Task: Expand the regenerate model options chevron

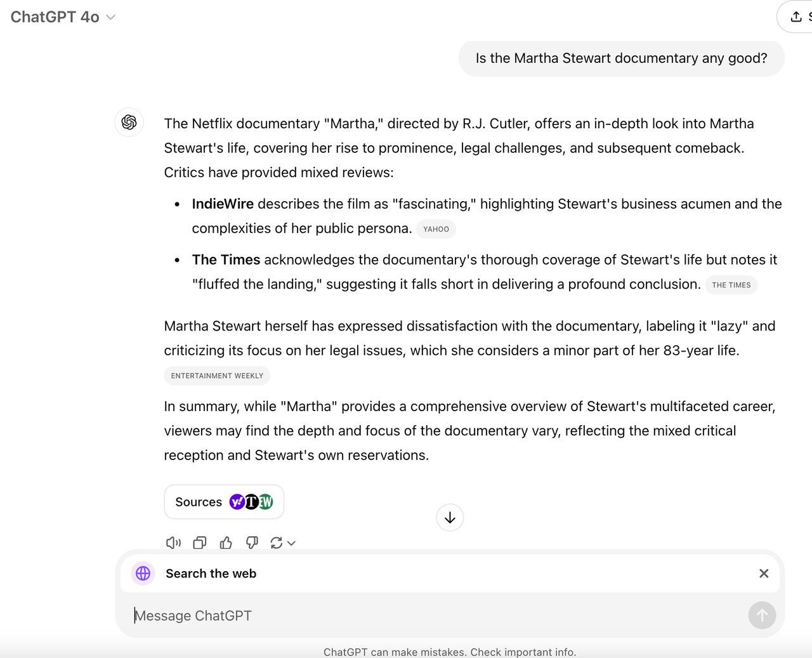Action: [291, 543]
